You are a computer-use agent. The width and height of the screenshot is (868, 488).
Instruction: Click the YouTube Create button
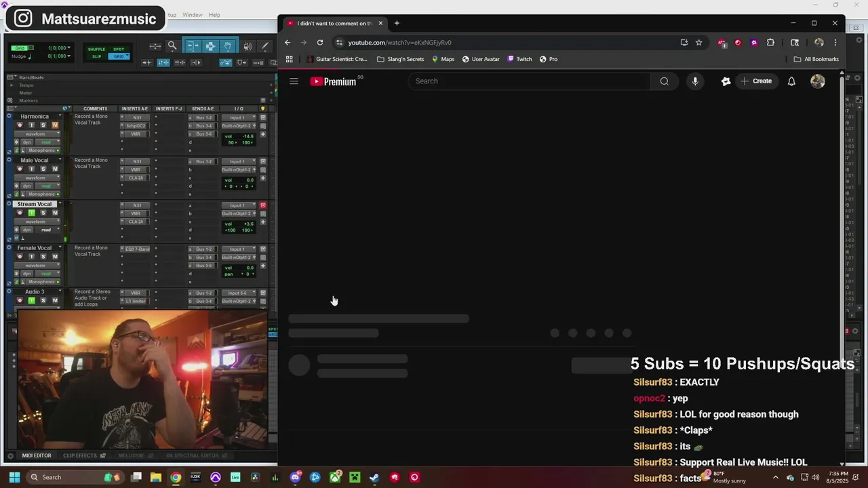tap(756, 81)
